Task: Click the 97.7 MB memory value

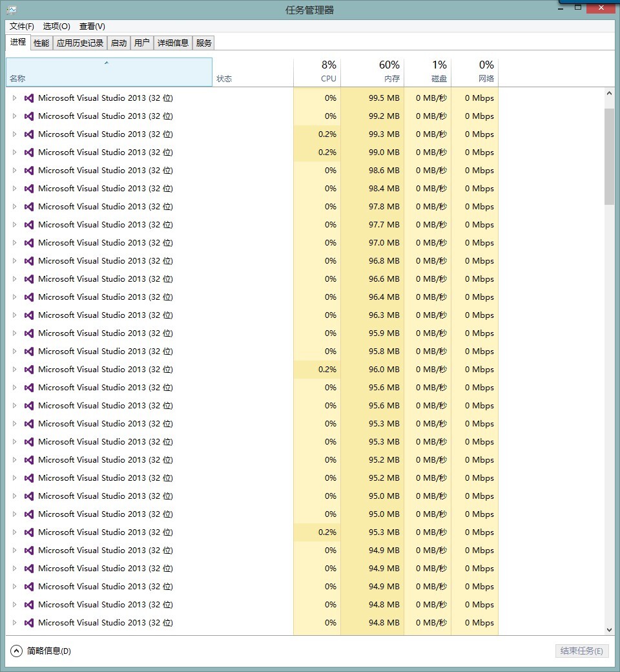Action: point(384,225)
